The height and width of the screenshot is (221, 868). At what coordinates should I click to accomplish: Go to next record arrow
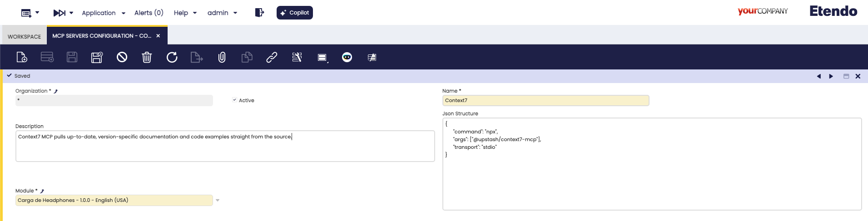coord(831,76)
